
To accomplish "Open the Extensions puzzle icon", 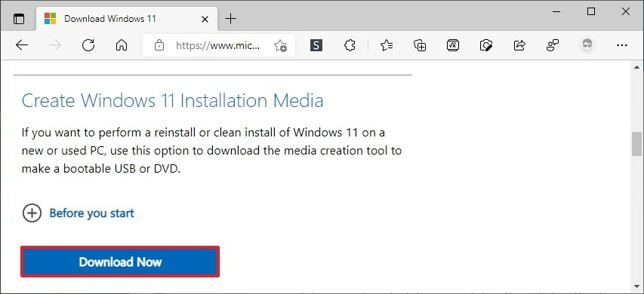I will pyautogui.click(x=350, y=45).
